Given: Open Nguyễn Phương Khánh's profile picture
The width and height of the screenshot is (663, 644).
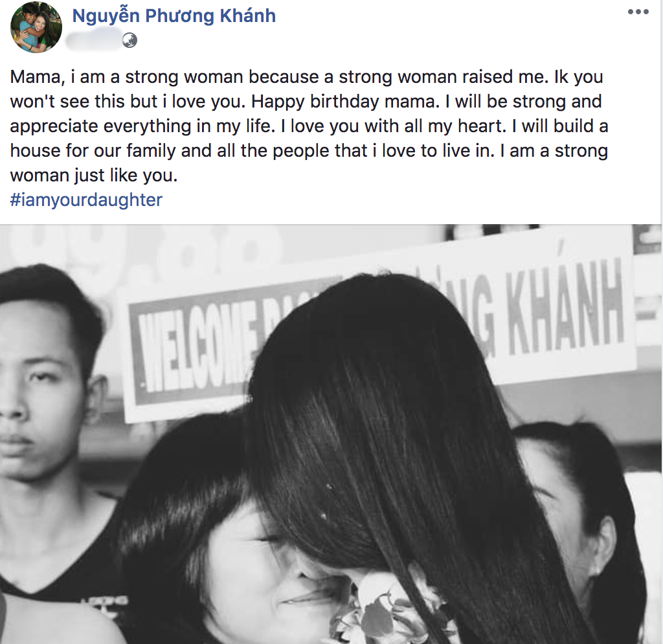Looking at the screenshot, I should [x=36, y=27].
